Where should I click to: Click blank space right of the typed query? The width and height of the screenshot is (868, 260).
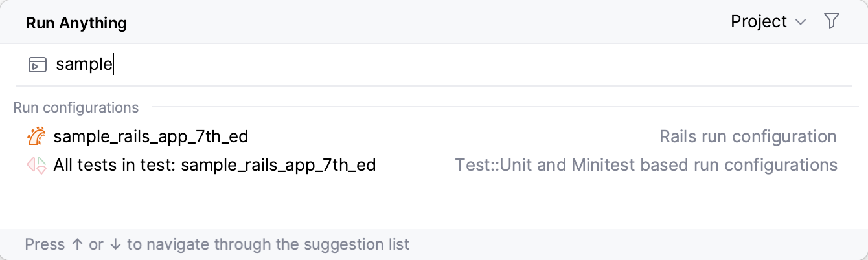pos(453,65)
